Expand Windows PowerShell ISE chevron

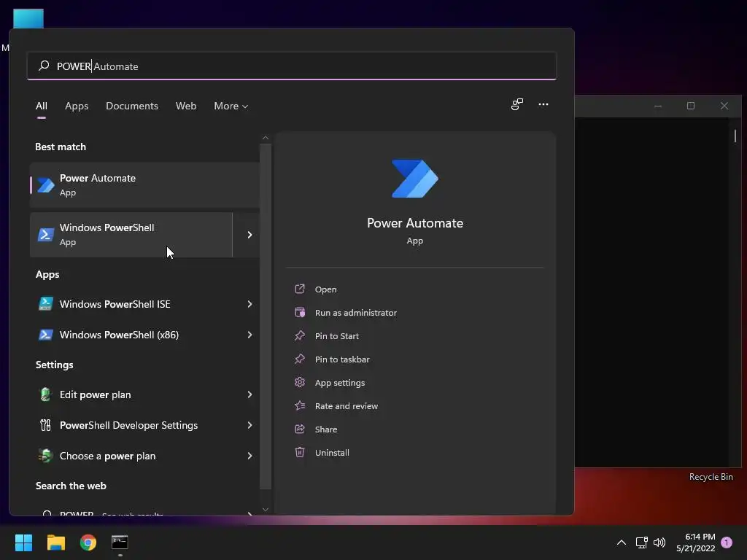[x=249, y=304]
